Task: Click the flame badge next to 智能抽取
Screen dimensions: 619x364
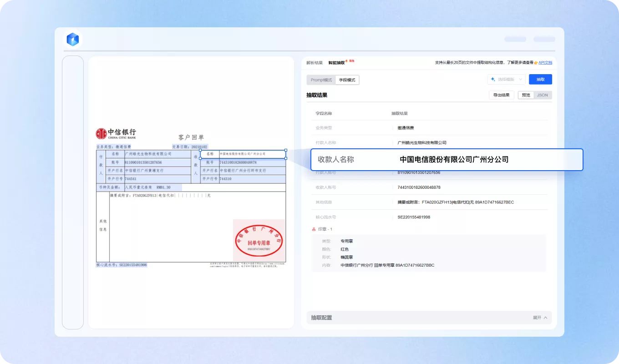Action: (347, 60)
